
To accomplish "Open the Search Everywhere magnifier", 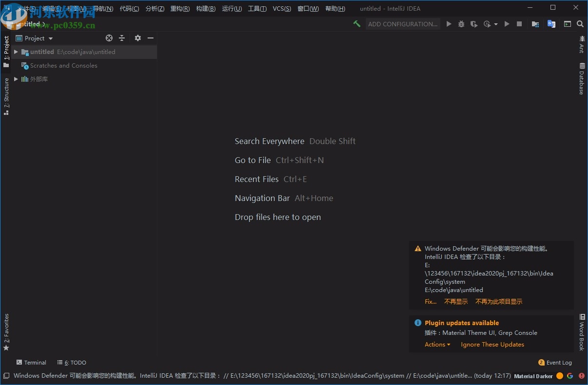I will click(x=580, y=24).
